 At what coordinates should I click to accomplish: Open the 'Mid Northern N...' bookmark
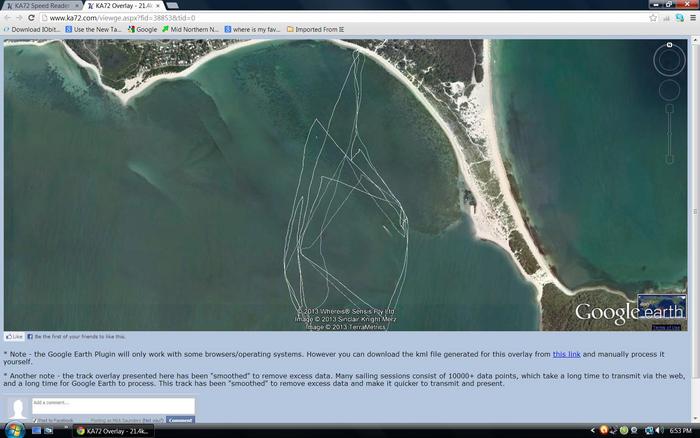point(190,29)
